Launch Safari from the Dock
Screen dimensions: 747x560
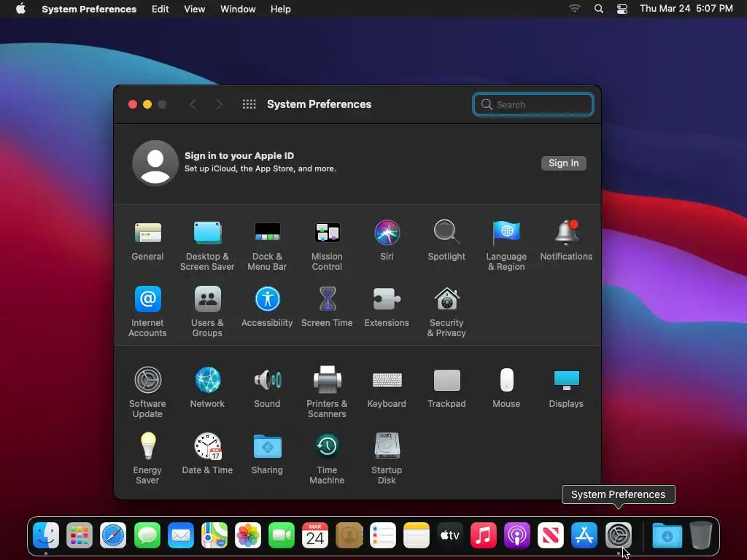pos(113,535)
